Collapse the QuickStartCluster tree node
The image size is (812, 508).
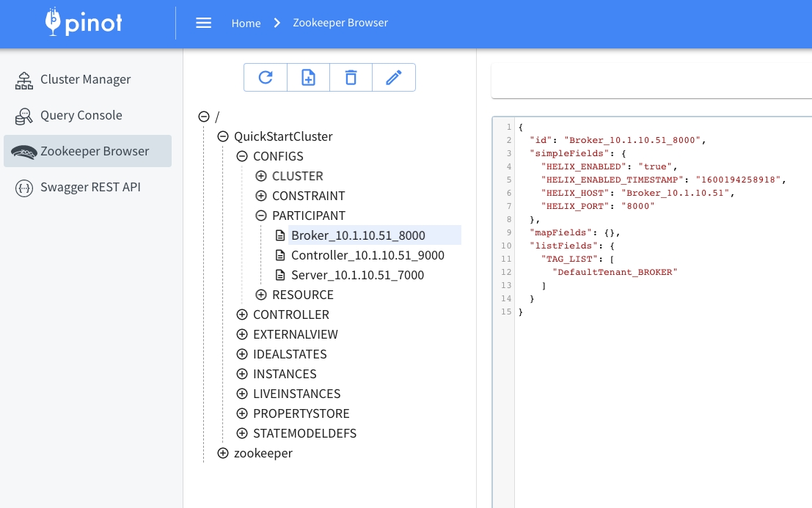tap(223, 136)
